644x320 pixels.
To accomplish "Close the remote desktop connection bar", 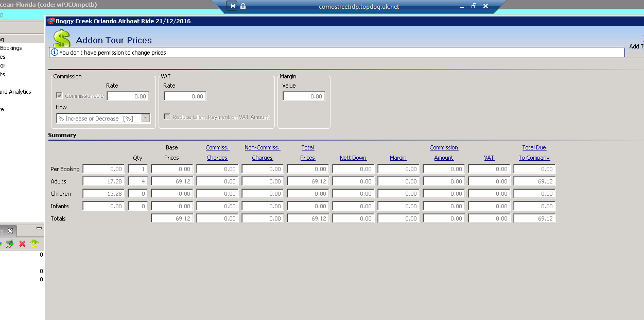I will [485, 6].
